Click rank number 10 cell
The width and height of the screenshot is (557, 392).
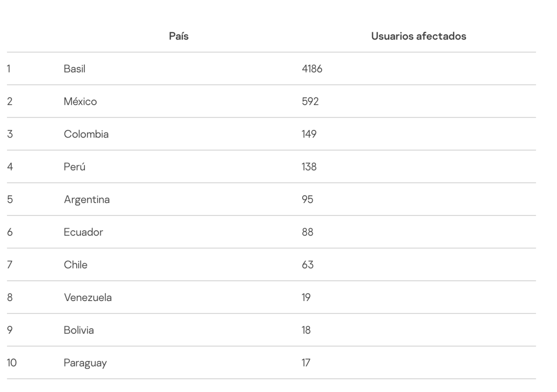[12, 363]
